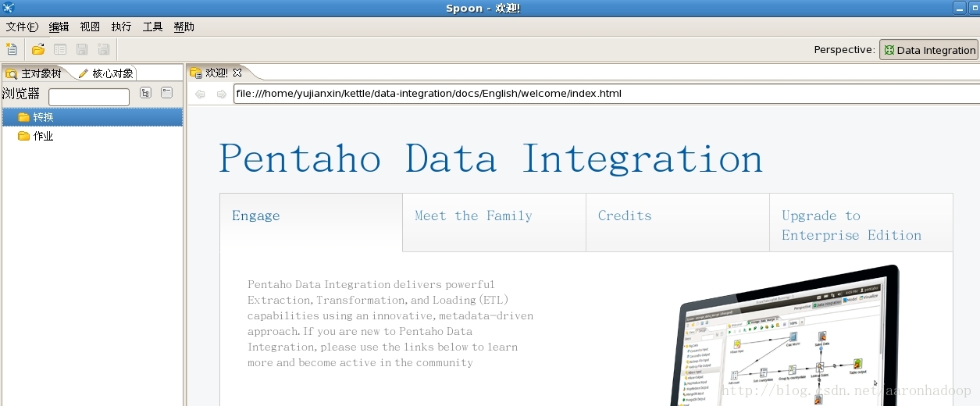This screenshot has width=980, height=406.
Task: Click the browser search input field
Action: [89, 97]
